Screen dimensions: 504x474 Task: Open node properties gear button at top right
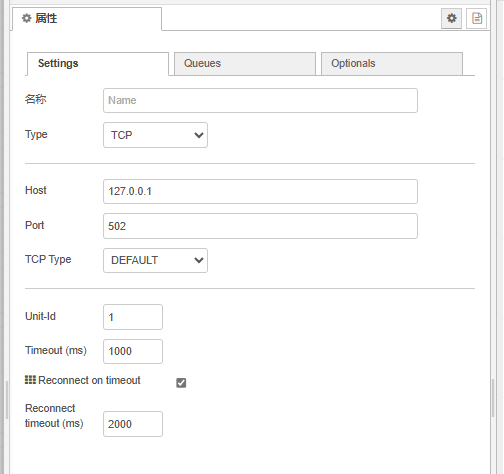[451, 18]
